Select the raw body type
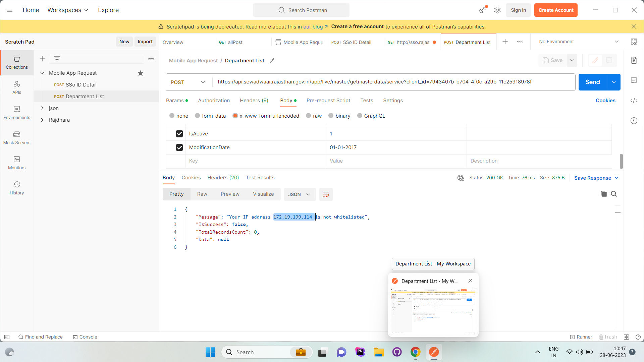Image resolution: width=644 pixels, height=362 pixels. [x=309, y=116]
